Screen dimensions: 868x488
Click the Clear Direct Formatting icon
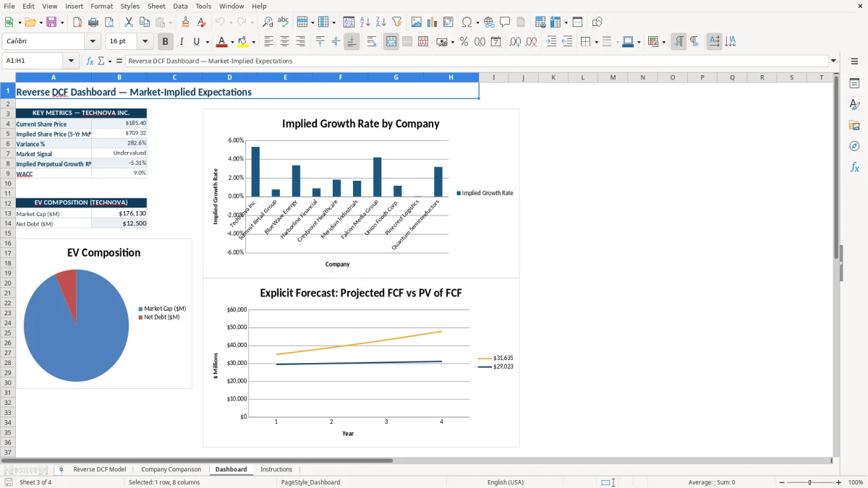tap(202, 22)
